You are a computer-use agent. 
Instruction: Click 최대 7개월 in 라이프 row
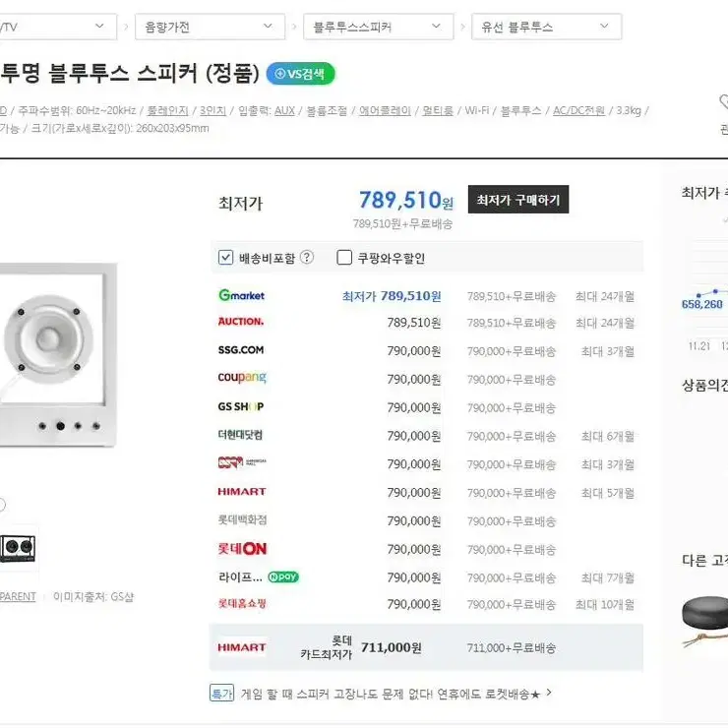coord(608,578)
